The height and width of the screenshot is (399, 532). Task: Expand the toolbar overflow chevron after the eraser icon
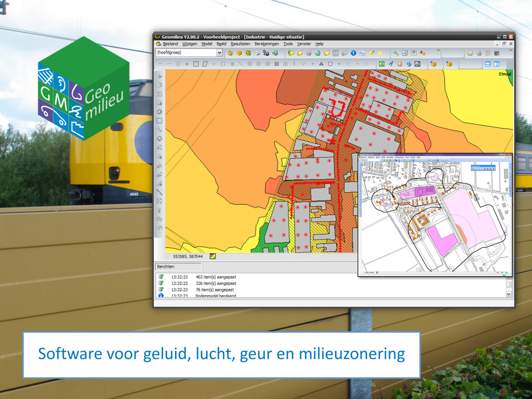(438, 51)
